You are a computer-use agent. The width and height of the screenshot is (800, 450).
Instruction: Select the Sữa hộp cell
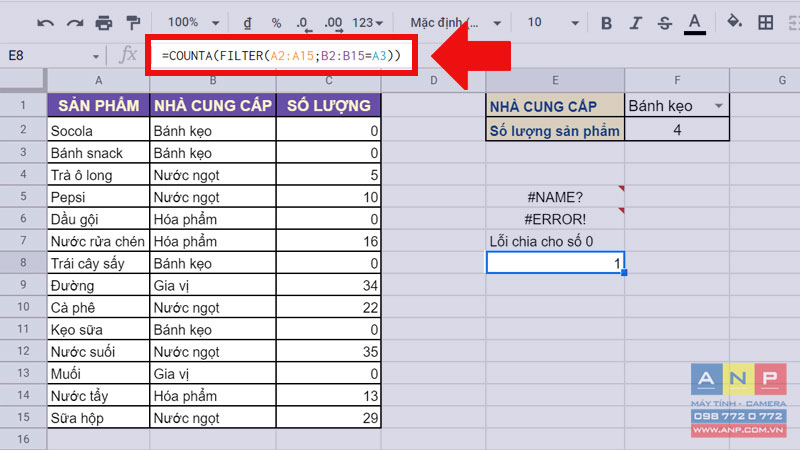coord(98,418)
